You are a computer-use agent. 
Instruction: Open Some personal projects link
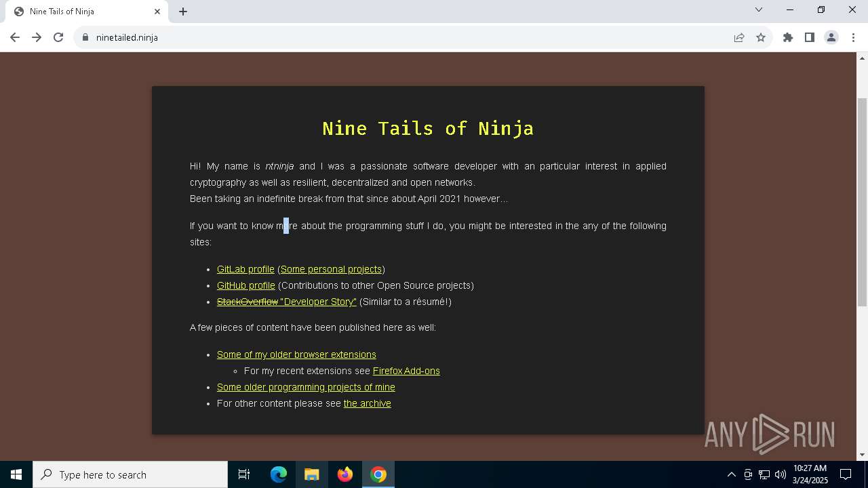[331, 269]
